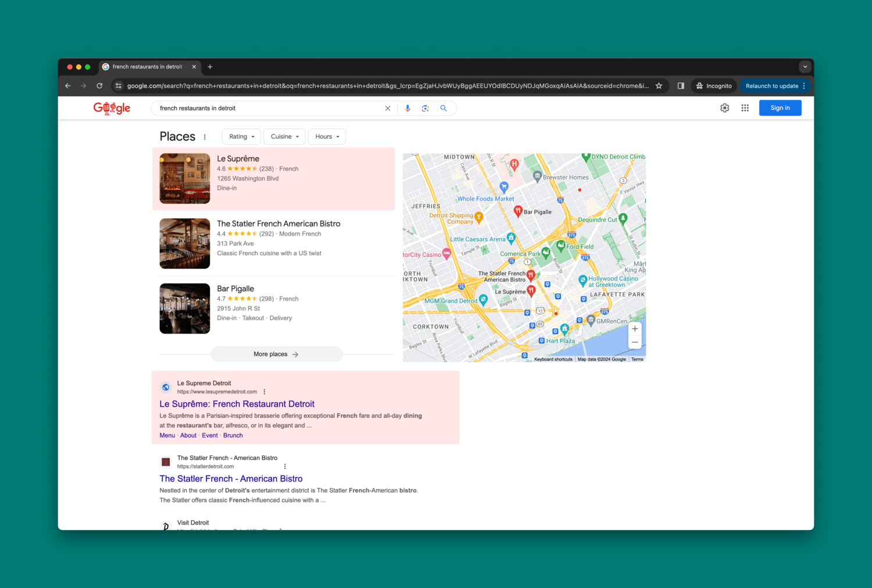The height and width of the screenshot is (588, 872).
Task: Click the Sign in button
Action: [x=780, y=108]
